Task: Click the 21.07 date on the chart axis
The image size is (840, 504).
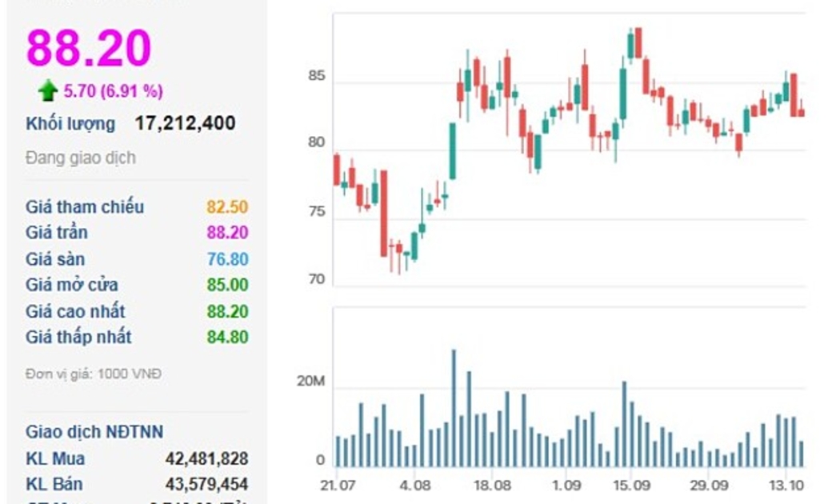Action: (337, 486)
